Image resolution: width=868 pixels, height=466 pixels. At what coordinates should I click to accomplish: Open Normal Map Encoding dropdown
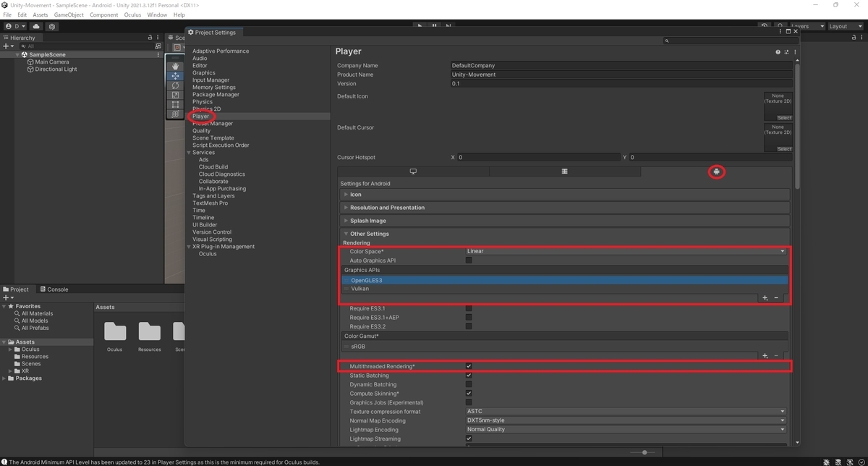point(626,420)
